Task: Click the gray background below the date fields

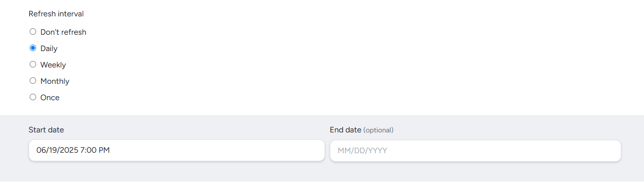Action: tap(322, 172)
